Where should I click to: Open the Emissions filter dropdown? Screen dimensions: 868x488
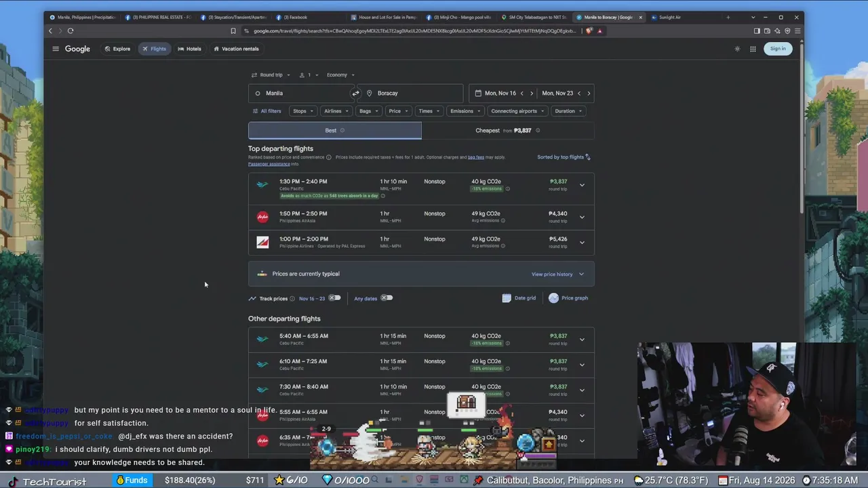tap(465, 111)
